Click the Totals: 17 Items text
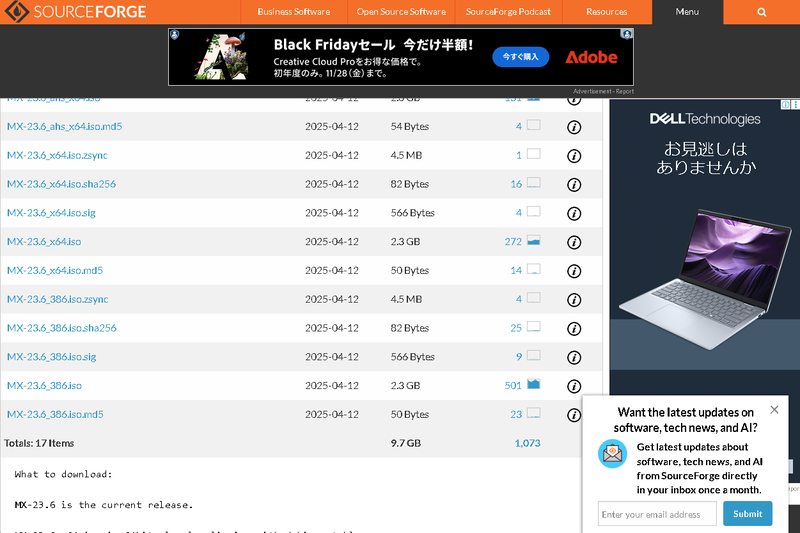This screenshot has height=533, width=800. point(39,443)
